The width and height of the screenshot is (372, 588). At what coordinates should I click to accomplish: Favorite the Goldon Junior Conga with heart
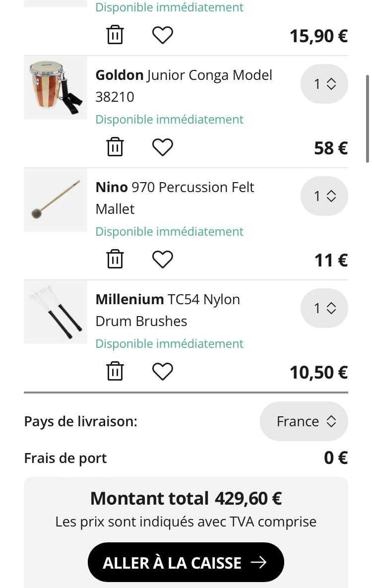click(162, 147)
